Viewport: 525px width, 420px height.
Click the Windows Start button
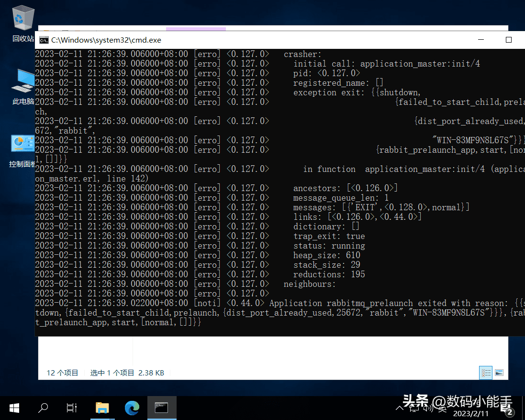point(14,408)
